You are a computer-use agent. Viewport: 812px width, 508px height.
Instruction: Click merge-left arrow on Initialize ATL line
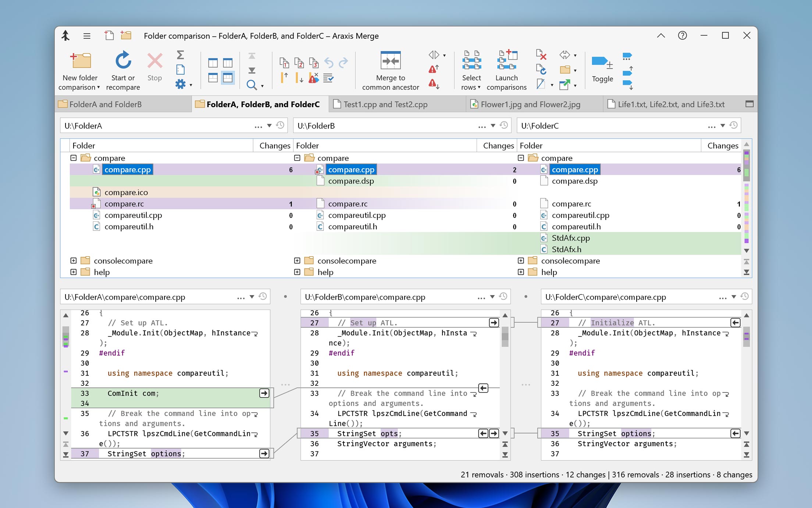click(735, 323)
